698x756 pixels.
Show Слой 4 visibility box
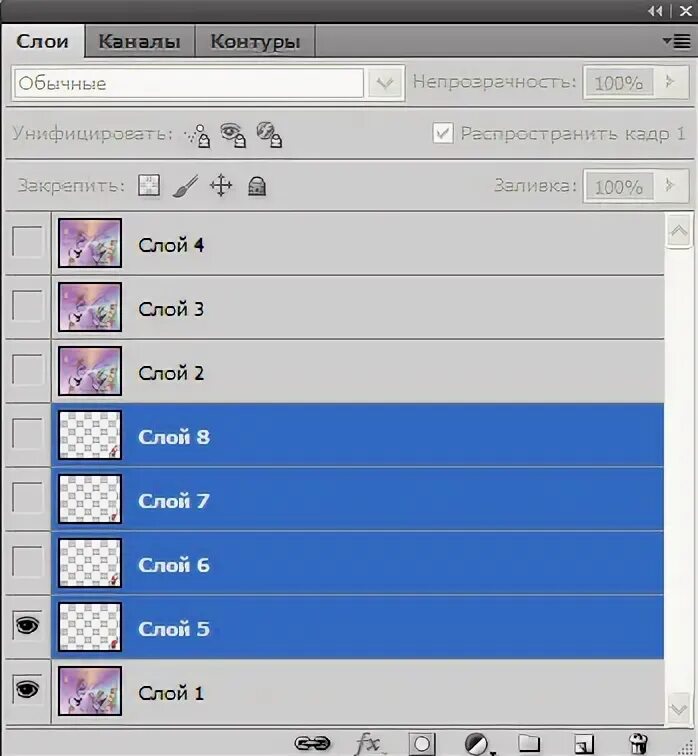(27, 242)
